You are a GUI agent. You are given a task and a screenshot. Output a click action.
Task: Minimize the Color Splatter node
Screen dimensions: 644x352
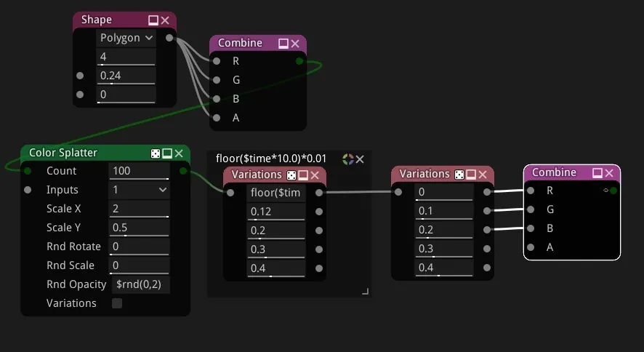(167, 153)
